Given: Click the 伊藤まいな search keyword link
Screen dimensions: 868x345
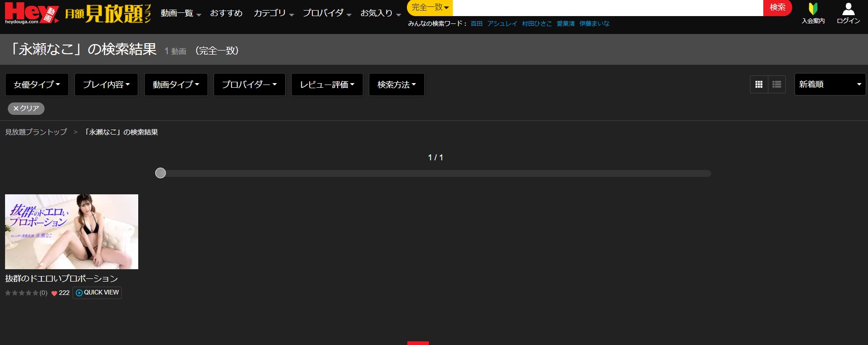Looking at the screenshot, I should 594,23.
